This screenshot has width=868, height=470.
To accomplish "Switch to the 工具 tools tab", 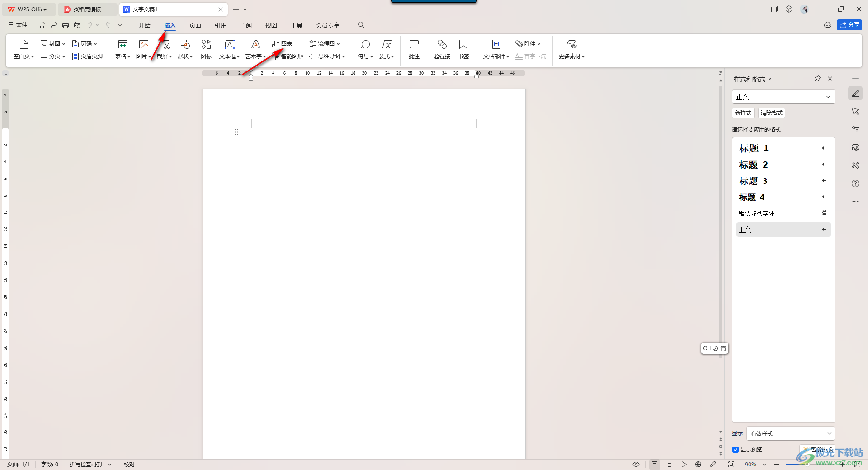I will click(297, 25).
